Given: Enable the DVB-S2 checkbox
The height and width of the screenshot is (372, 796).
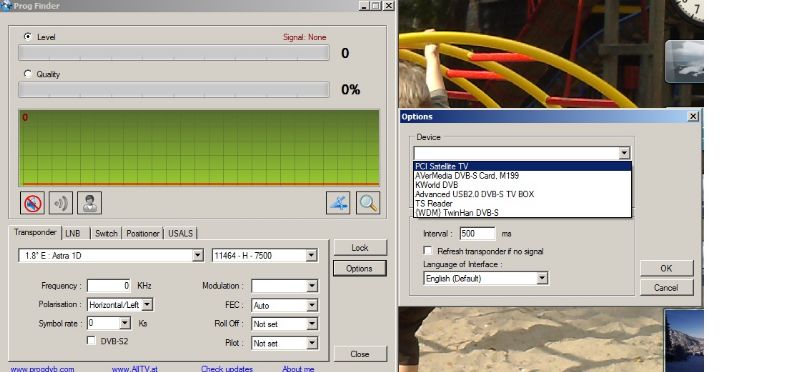Looking at the screenshot, I should point(91,341).
